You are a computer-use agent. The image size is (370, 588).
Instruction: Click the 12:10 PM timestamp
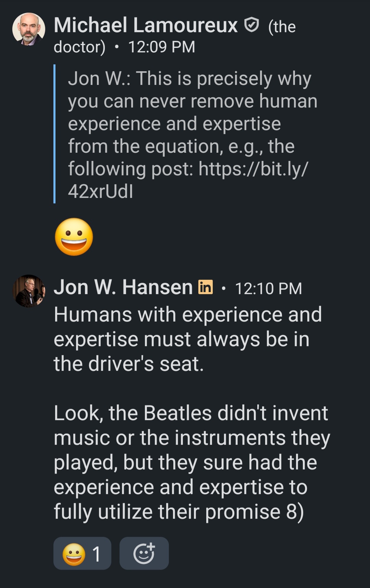tap(268, 288)
